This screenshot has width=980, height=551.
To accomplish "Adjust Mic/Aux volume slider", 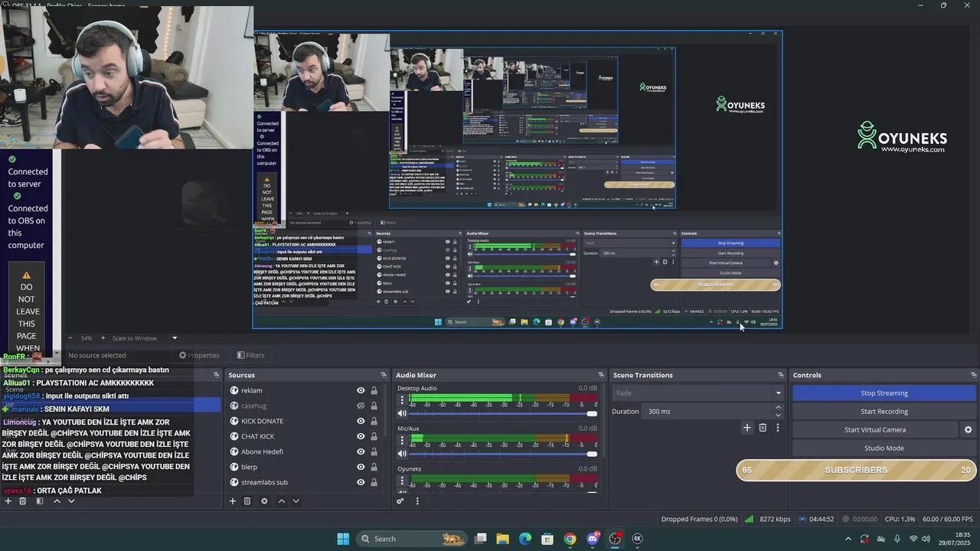I will tap(504, 454).
